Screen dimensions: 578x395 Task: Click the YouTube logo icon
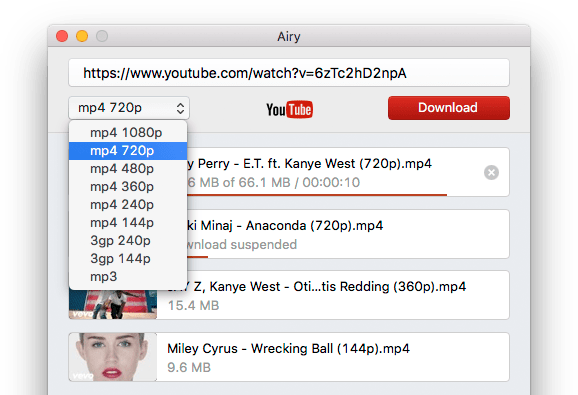(289, 109)
